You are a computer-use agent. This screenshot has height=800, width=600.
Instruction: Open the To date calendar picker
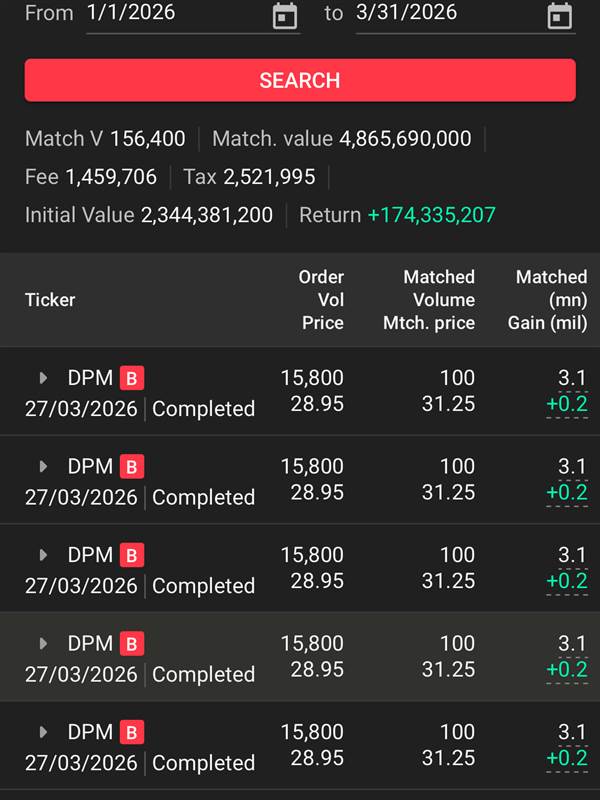(x=560, y=16)
